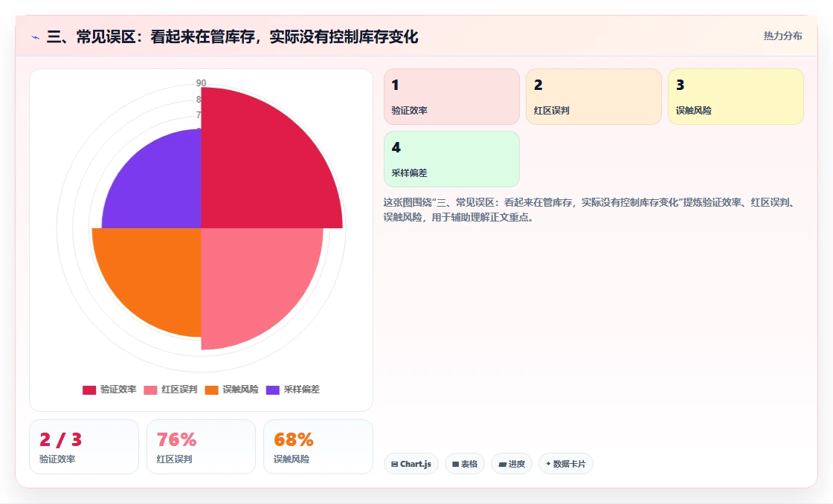The image size is (833, 504).
Task: Click the 热力分布 label in the header
Action: click(782, 36)
